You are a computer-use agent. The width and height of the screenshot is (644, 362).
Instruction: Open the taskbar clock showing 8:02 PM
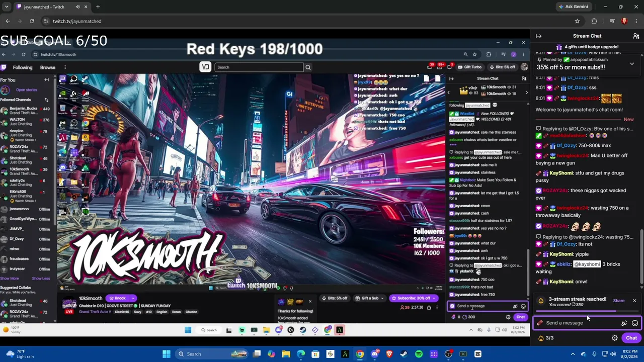630,354
